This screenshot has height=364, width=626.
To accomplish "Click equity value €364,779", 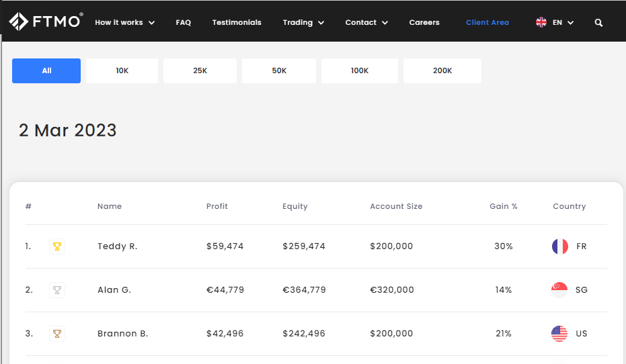I will 304,290.
